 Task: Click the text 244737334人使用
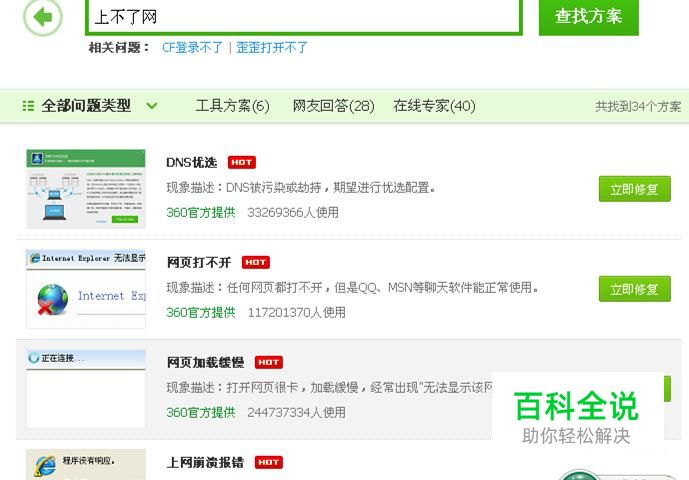tap(296, 412)
